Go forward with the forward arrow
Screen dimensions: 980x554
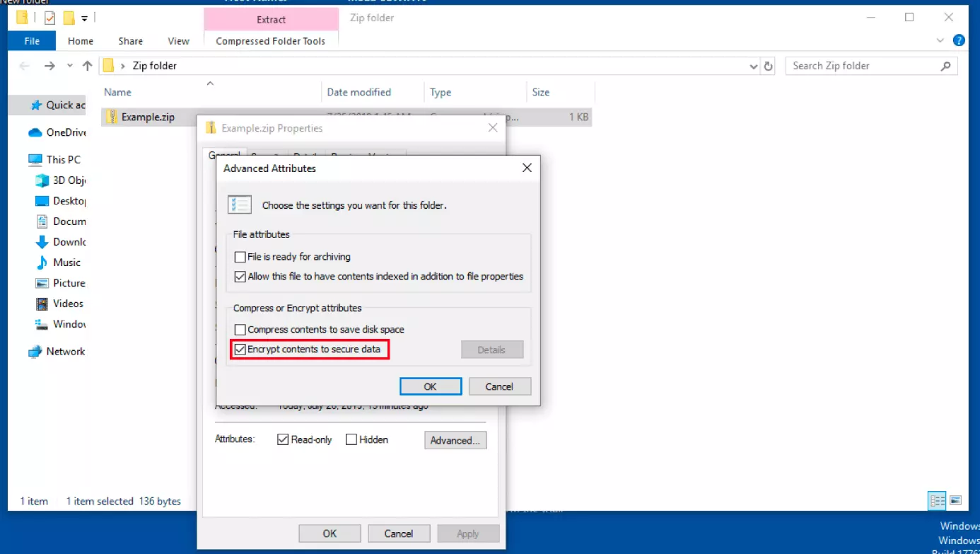49,66
